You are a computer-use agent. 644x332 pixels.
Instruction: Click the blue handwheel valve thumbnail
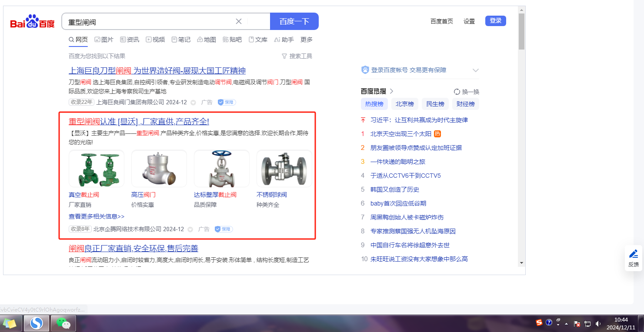(x=222, y=169)
